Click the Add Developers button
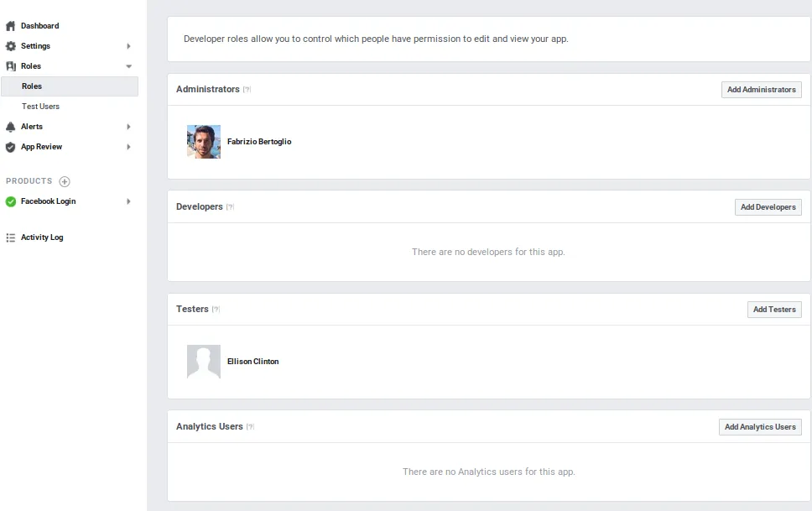Screen dimensions: 812x511 click(768, 207)
